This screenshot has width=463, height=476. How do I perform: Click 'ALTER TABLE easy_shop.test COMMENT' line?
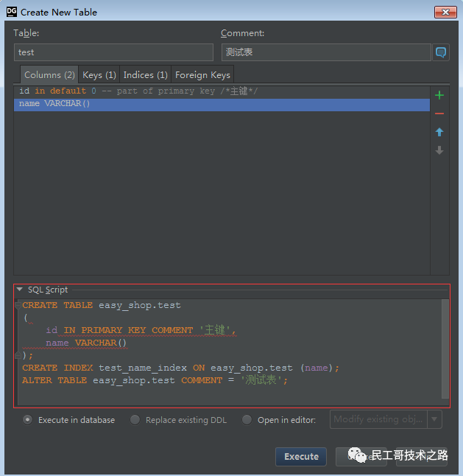[155, 380]
